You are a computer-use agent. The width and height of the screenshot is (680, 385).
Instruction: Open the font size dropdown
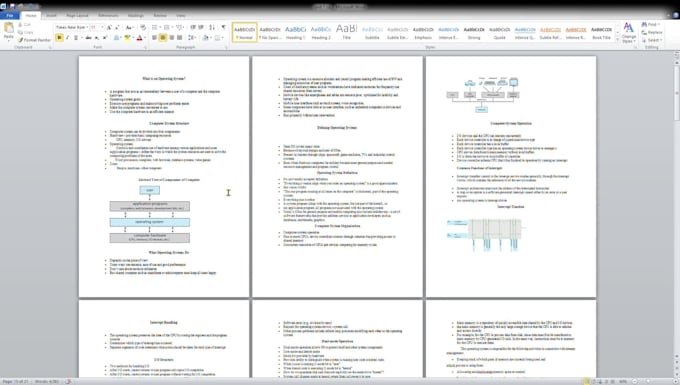pyautogui.click(x=103, y=27)
